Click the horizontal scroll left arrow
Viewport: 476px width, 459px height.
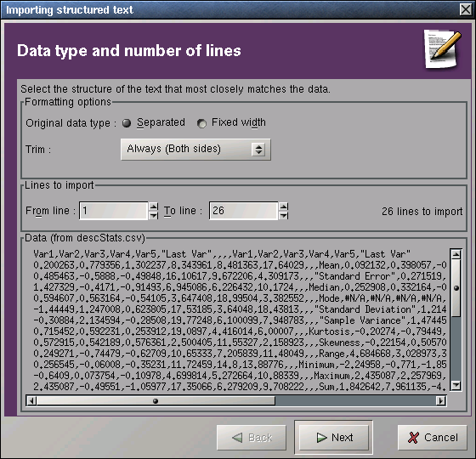point(31,401)
